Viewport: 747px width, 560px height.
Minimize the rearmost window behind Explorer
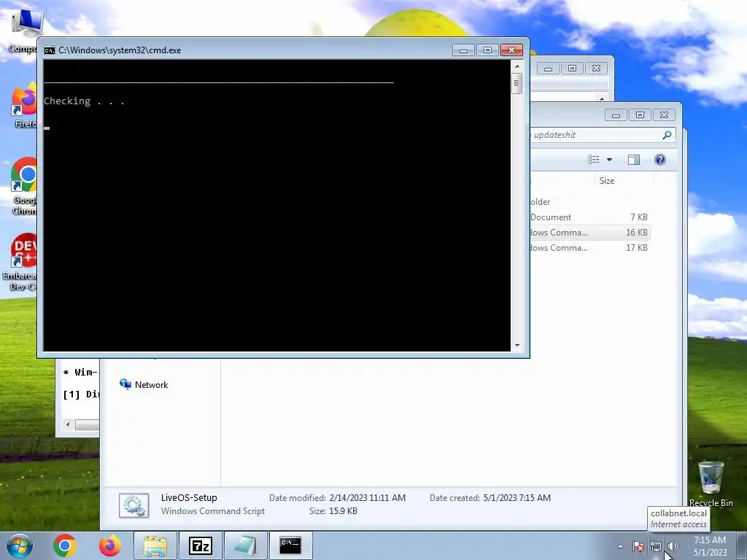[548, 68]
